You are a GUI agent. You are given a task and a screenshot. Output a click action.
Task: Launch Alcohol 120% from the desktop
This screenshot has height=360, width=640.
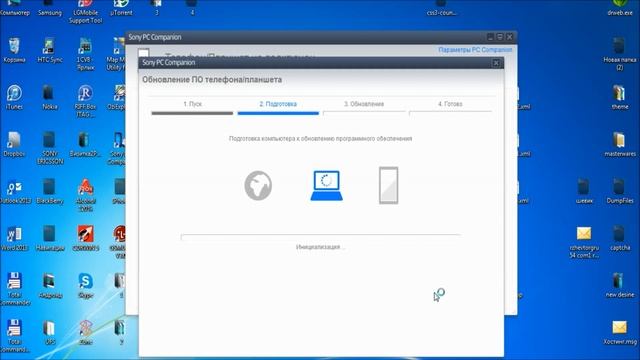click(85, 195)
